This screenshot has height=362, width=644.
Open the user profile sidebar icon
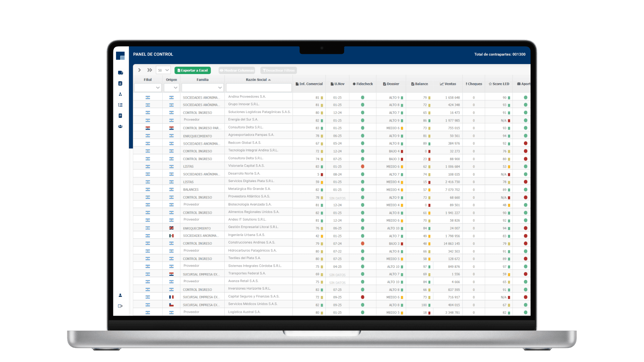pyautogui.click(x=120, y=295)
